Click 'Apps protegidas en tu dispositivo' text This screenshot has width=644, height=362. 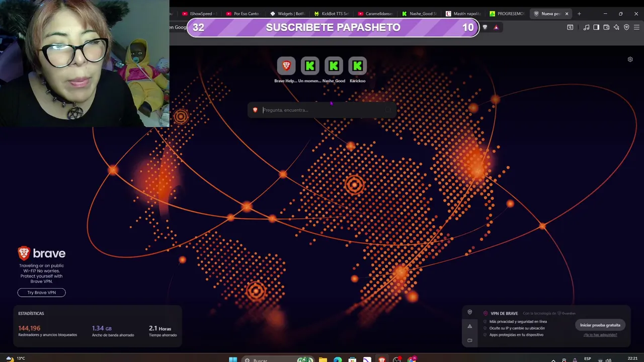(x=516, y=335)
